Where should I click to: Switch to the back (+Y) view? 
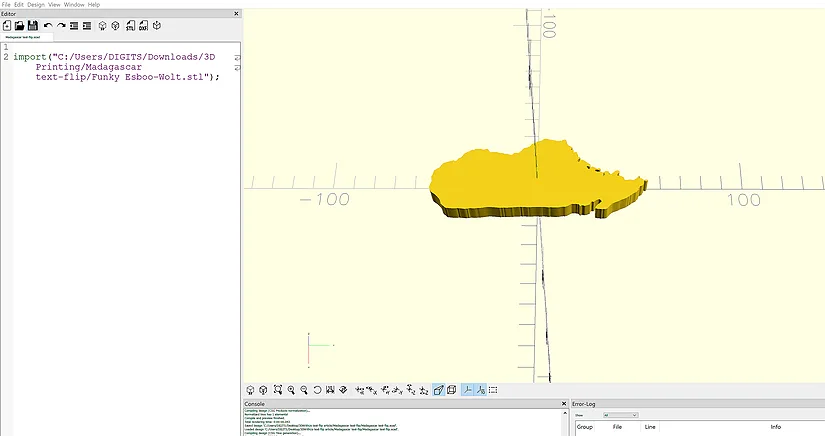point(385,390)
